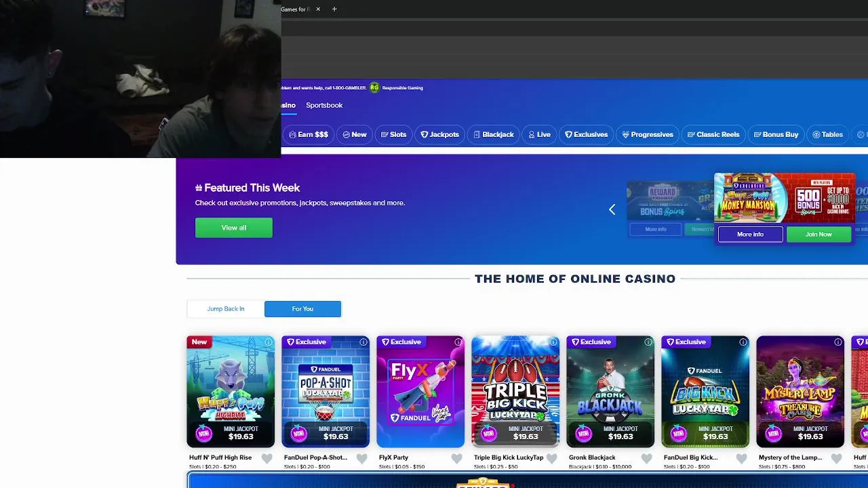Click the Join Now button
Viewport: 868px width, 488px height.
(x=818, y=235)
